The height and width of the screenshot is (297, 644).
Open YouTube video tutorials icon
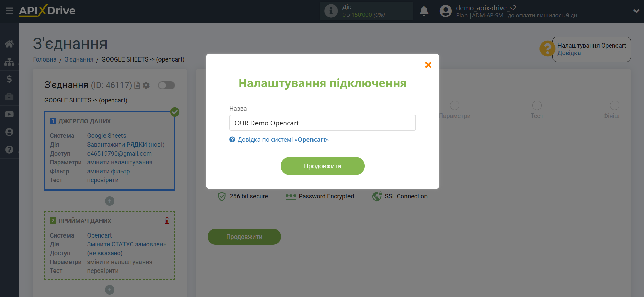pyautogui.click(x=9, y=115)
